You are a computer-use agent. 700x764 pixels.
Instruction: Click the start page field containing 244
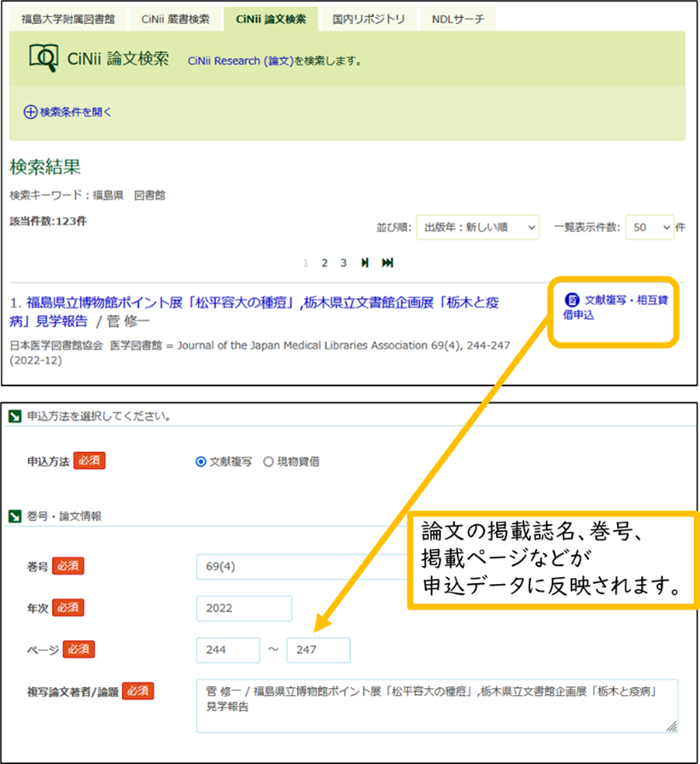227,650
